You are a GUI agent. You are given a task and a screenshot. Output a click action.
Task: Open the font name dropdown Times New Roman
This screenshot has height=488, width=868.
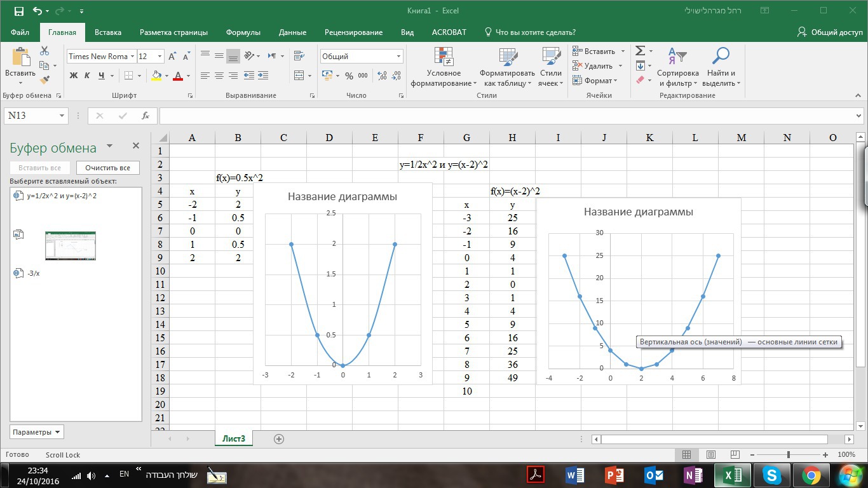coord(132,56)
